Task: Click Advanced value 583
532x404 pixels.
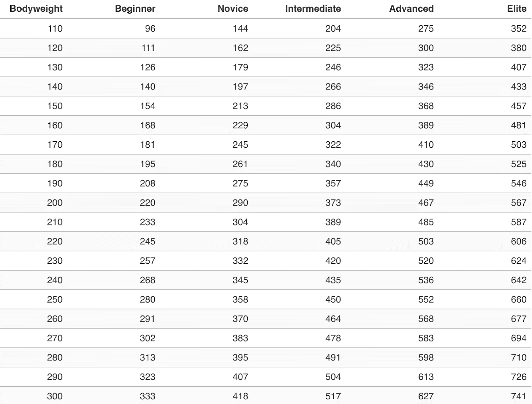Action: pos(426,338)
